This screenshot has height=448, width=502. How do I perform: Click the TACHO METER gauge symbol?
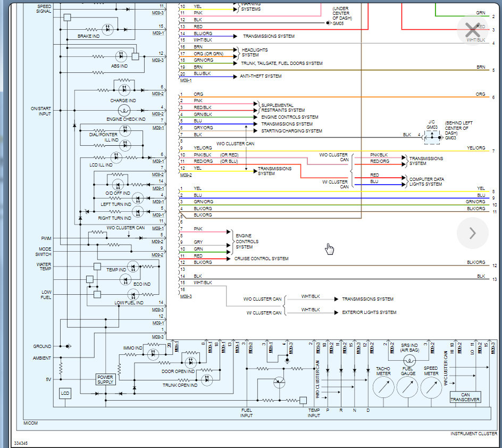(x=383, y=387)
